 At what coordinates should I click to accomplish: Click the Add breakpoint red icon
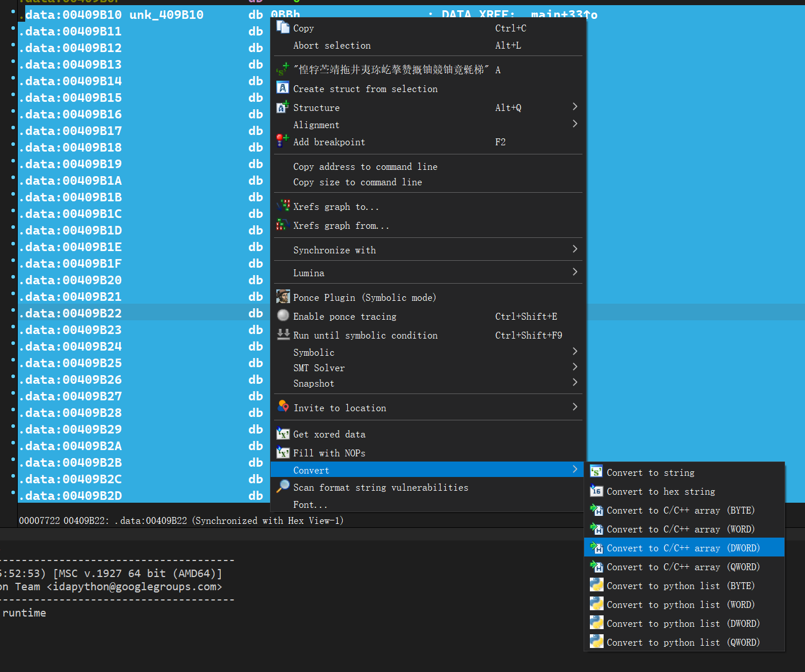click(283, 141)
